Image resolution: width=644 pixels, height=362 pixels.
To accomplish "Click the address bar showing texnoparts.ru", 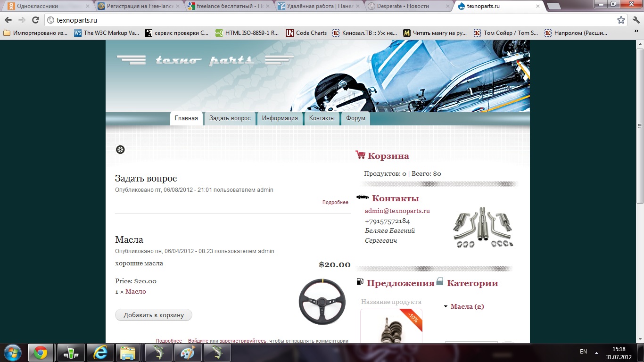I will click(330, 20).
